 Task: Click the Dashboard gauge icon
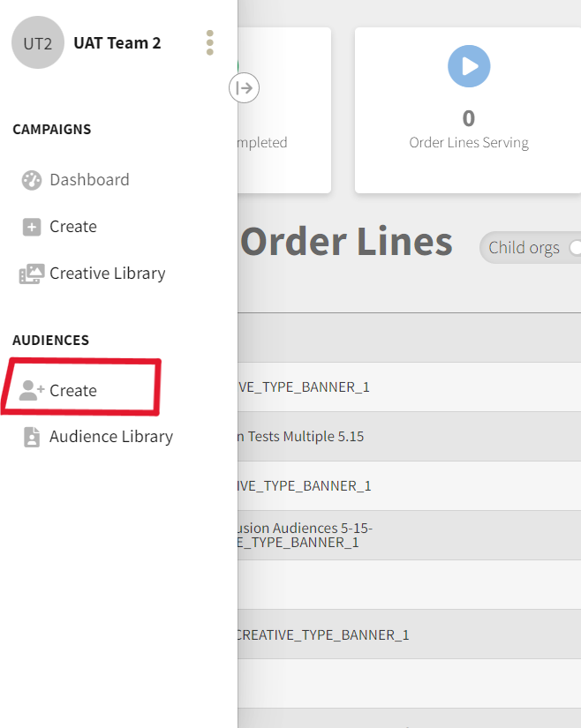32,180
